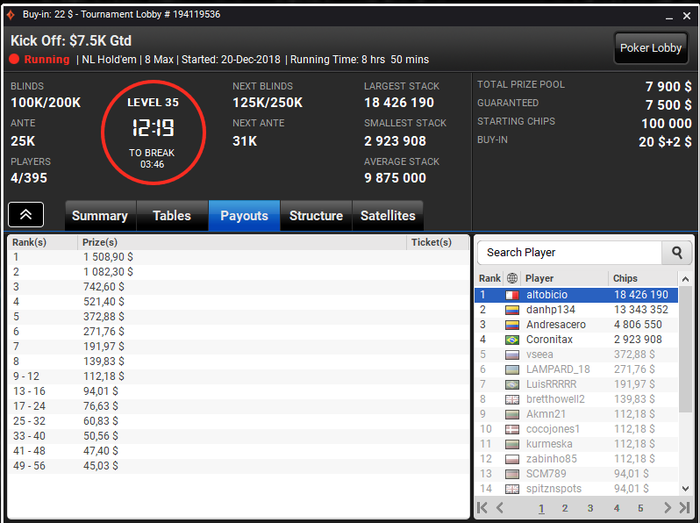Open the Structure tab
This screenshot has height=523, width=700.
click(x=316, y=216)
